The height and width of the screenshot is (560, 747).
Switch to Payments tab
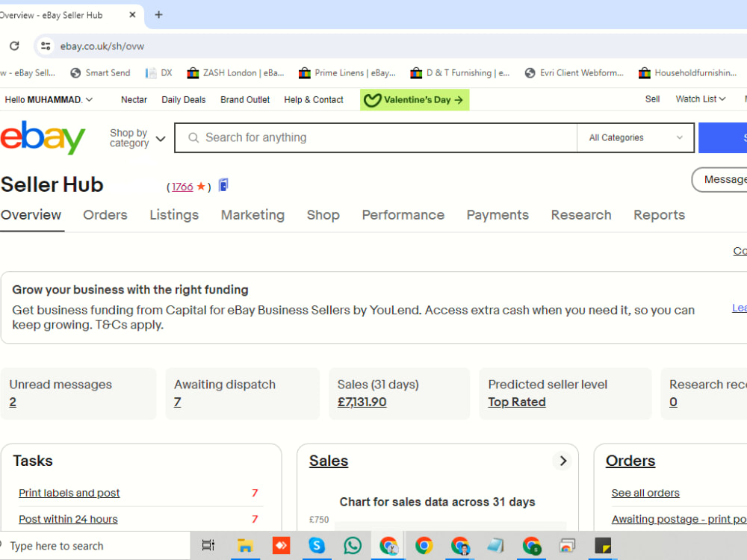498,215
